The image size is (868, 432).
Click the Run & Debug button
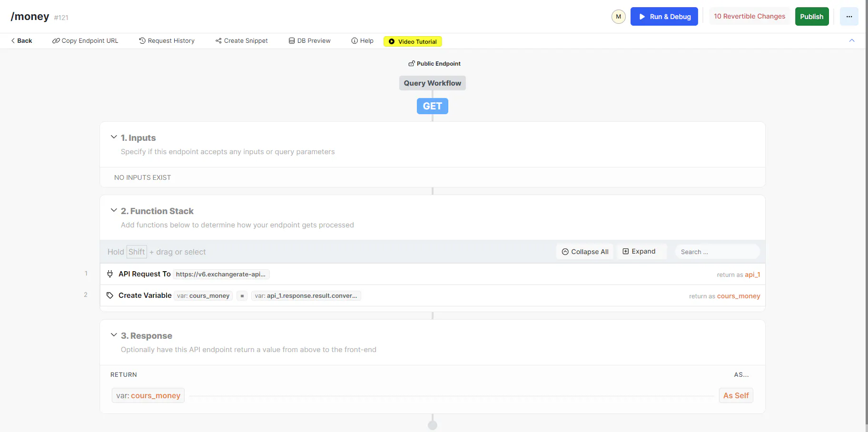tap(664, 16)
